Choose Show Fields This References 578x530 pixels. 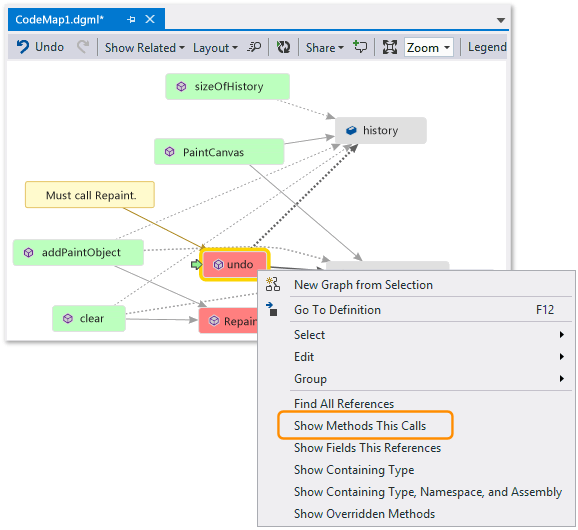tap(416, 448)
